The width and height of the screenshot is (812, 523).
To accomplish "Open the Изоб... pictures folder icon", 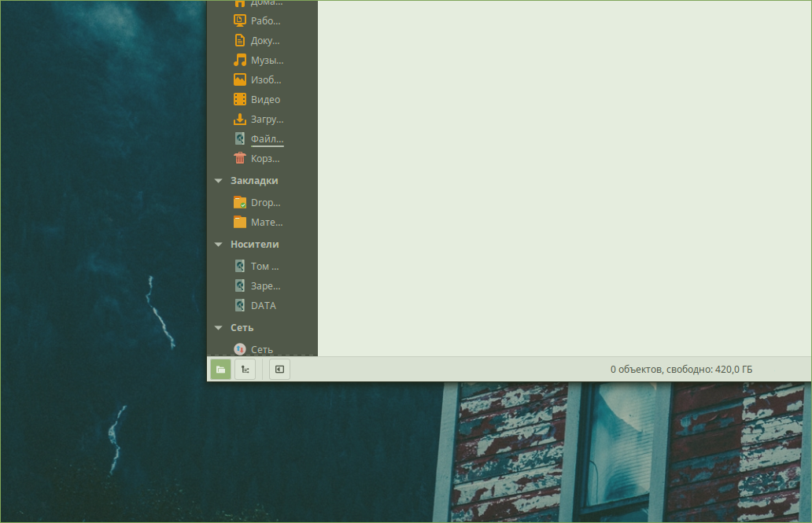I will pyautogui.click(x=240, y=79).
